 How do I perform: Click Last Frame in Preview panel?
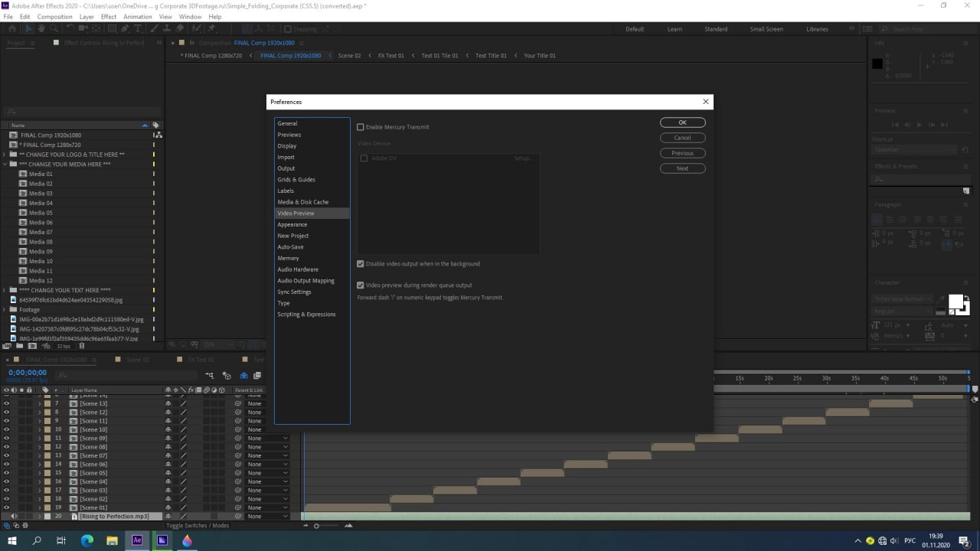click(x=945, y=125)
